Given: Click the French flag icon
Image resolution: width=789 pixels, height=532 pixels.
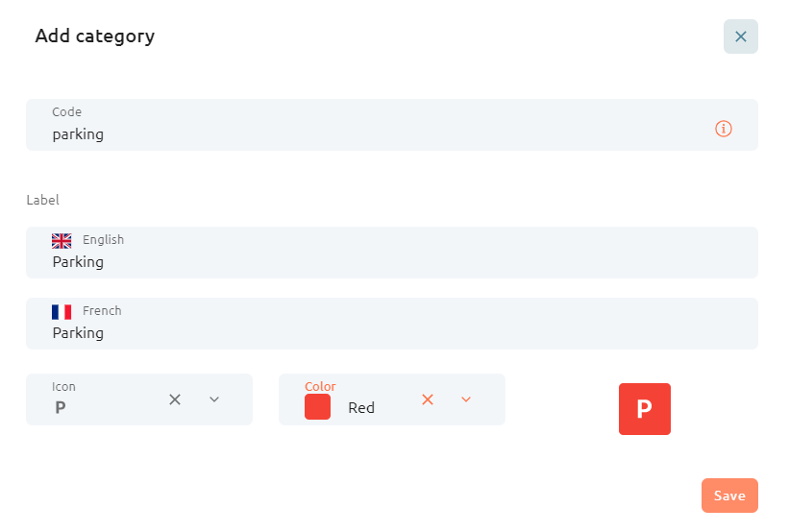Looking at the screenshot, I should click(x=62, y=312).
